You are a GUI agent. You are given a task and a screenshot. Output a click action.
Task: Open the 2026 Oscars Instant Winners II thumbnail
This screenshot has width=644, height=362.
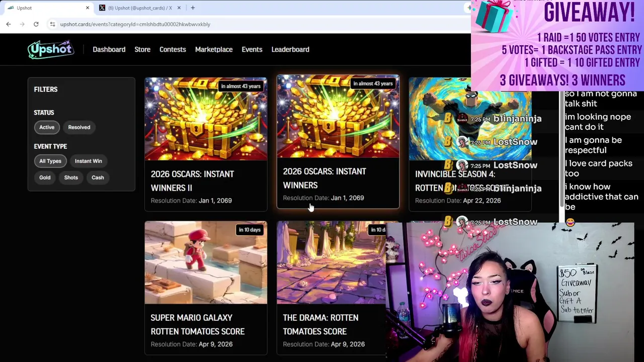[x=206, y=119]
